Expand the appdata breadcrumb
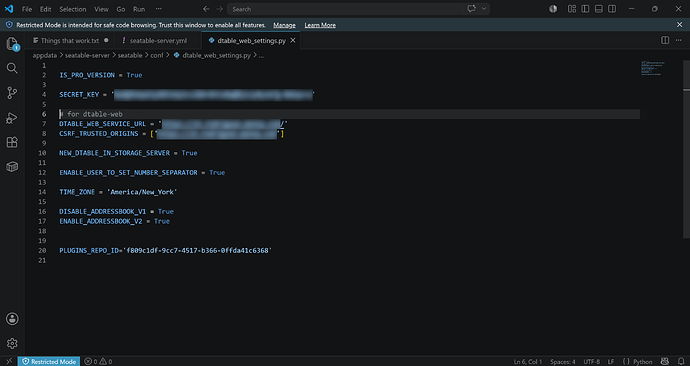 click(x=44, y=55)
